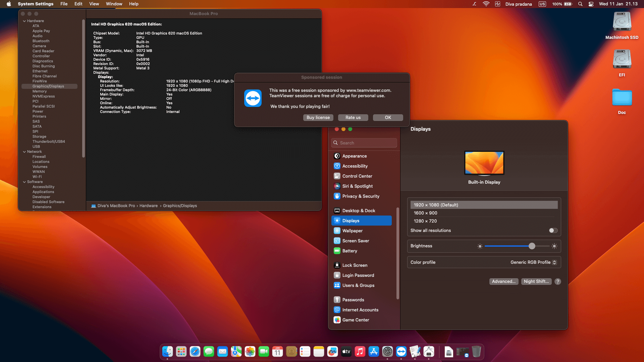Open the Window menu
This screenshot has height=362, width=644.
coord(114,4)
